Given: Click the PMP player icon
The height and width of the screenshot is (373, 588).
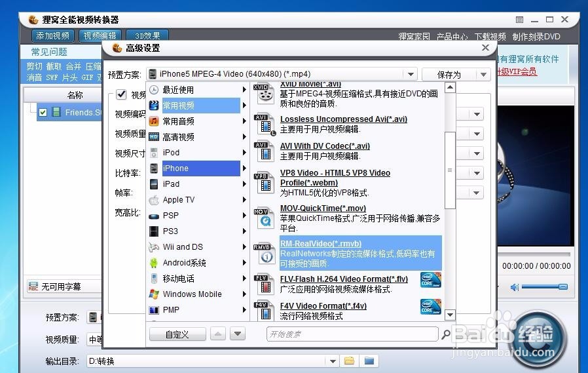Looking at the screenshot, I should 154,310.
